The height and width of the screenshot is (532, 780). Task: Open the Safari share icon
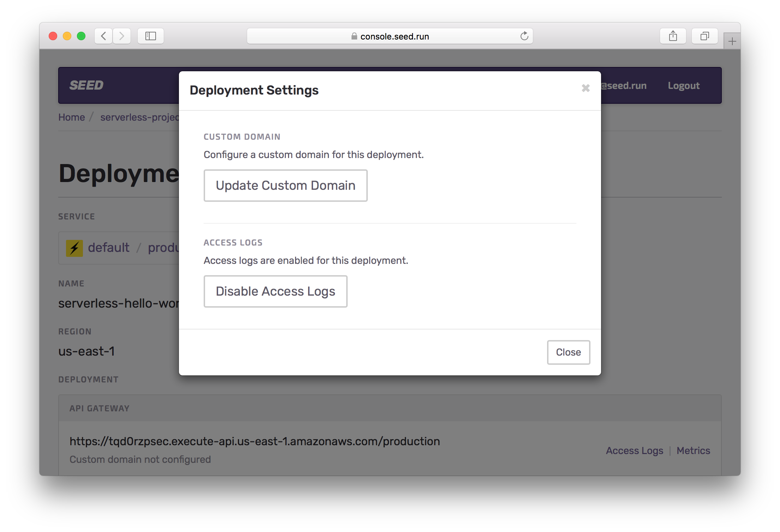pyautogui.click(x=673, y=36)
